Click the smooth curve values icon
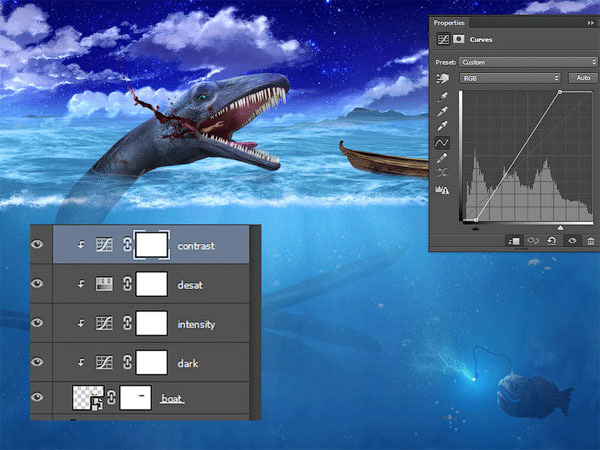 click(442, 173)
